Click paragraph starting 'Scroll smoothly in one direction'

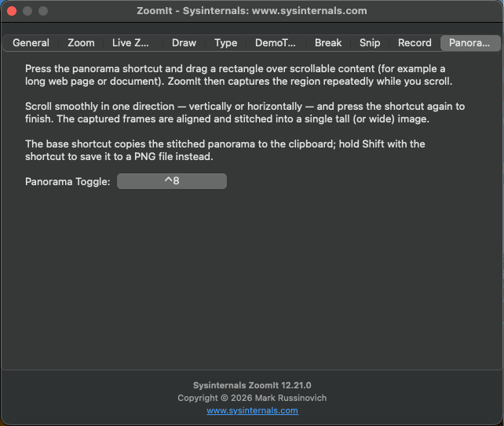[x=245, y=112]
